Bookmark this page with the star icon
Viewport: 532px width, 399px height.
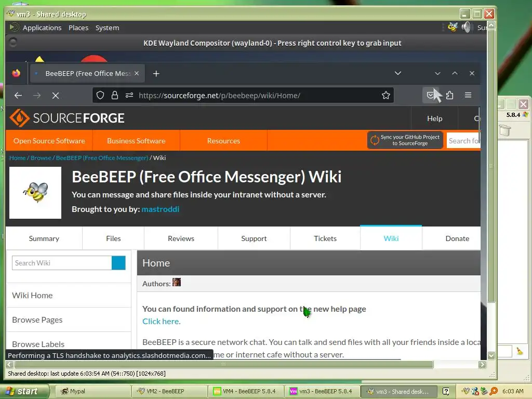pyautogui.click(x=386, y=96)
